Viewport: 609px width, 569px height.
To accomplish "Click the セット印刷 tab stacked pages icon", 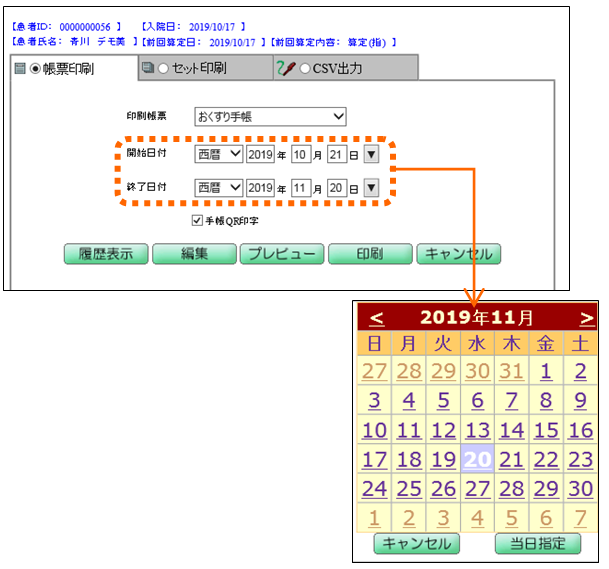I will click(x=148, y=69).
